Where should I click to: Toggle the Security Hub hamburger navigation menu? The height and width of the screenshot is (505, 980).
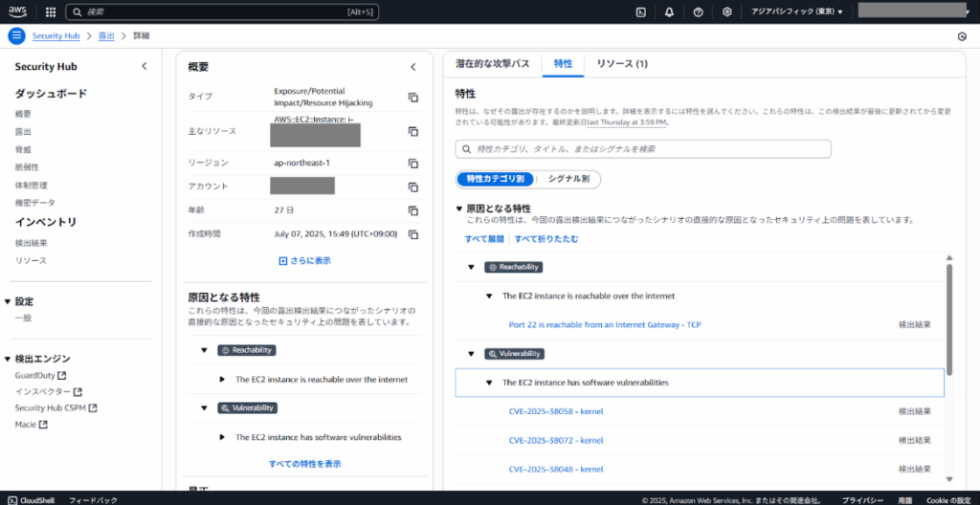point(16,36)
